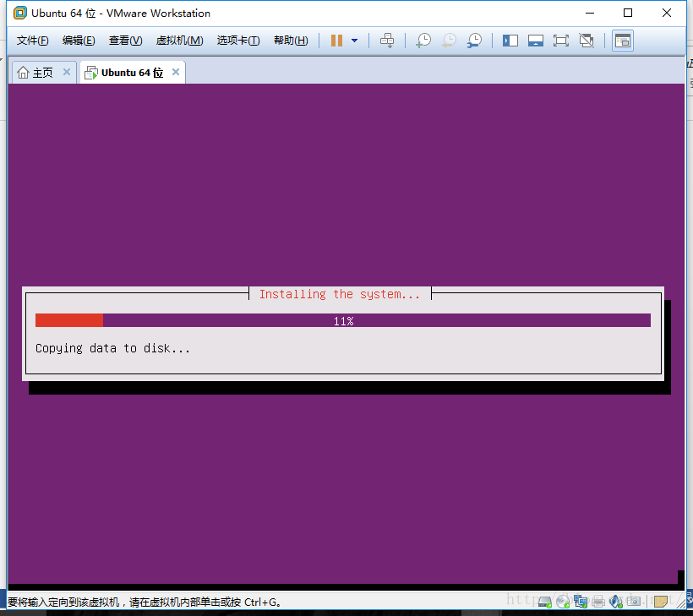Image resolution: width=693 pixels, height=616 pixels.
Task: Open the 编辑(E) menu
Action: coord(79,41)
